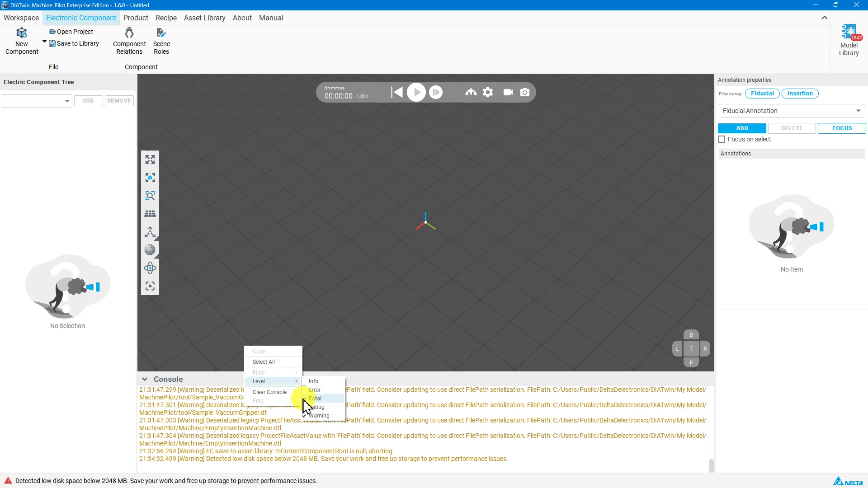Click the red warning triangle in status bar
The height and width of the screenshot is (488, 868).
pyautogui.click(x=8, y=480)
